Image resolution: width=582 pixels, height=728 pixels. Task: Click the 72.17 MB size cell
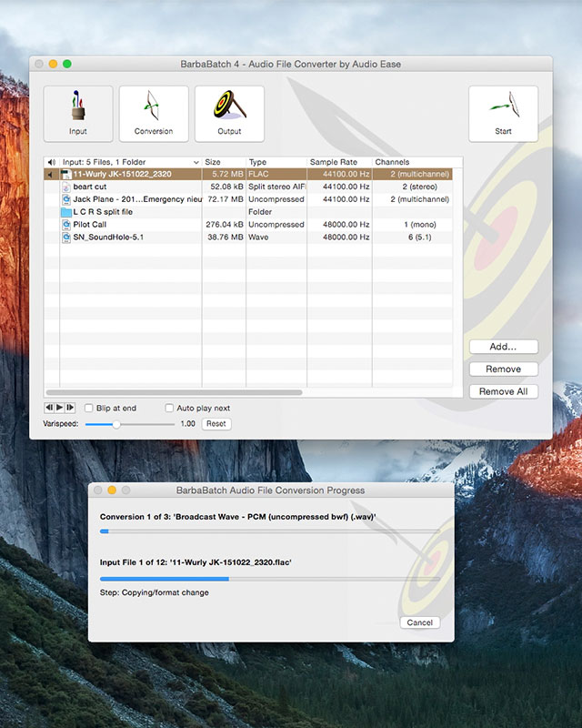pyautogui.click(x=226, y=199)
